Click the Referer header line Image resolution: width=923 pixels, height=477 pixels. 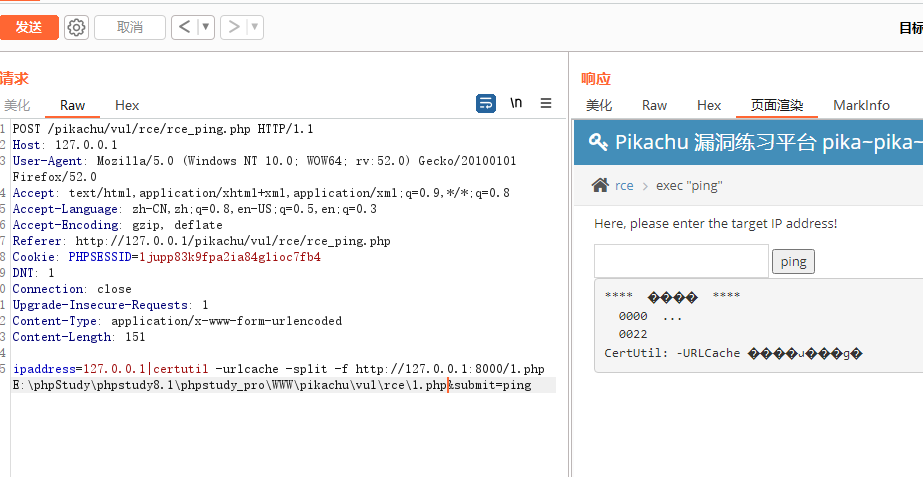pos(201,241)
